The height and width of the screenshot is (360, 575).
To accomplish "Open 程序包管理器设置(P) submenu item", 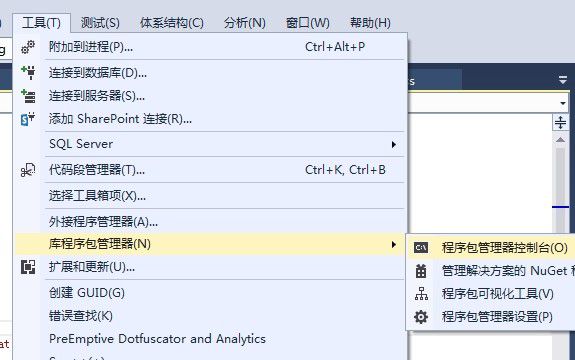I will (491, 317).
